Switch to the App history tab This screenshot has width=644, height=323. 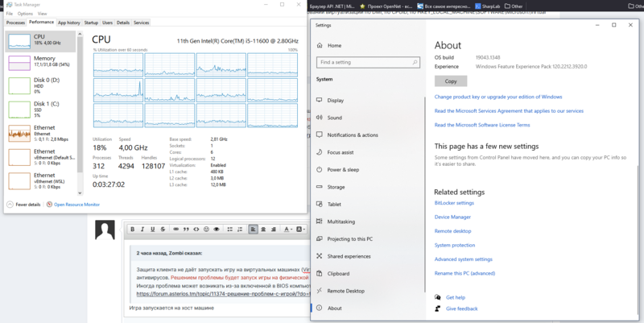[69, 23]
